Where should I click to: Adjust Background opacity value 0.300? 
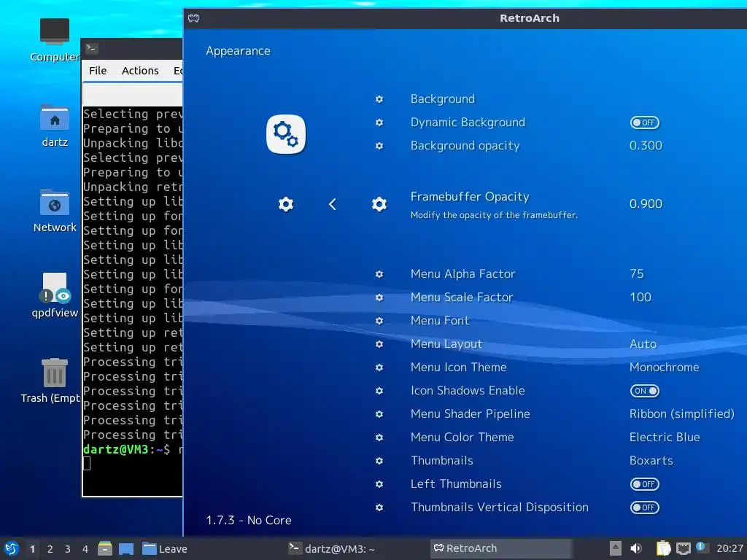click(x=646, y=146)
